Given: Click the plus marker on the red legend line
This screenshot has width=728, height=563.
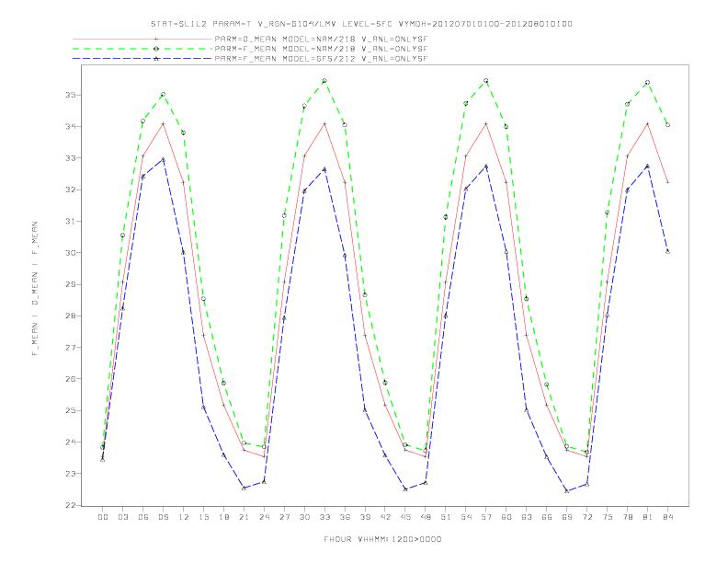Looking at the screenshot, I should coord(156,39).
